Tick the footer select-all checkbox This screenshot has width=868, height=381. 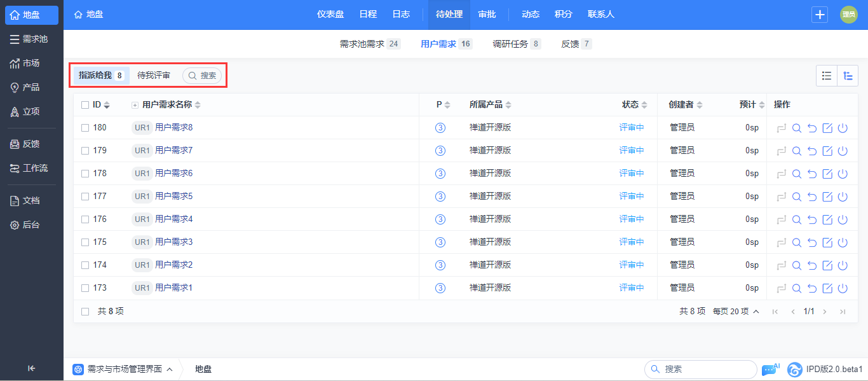coord(85,312)
